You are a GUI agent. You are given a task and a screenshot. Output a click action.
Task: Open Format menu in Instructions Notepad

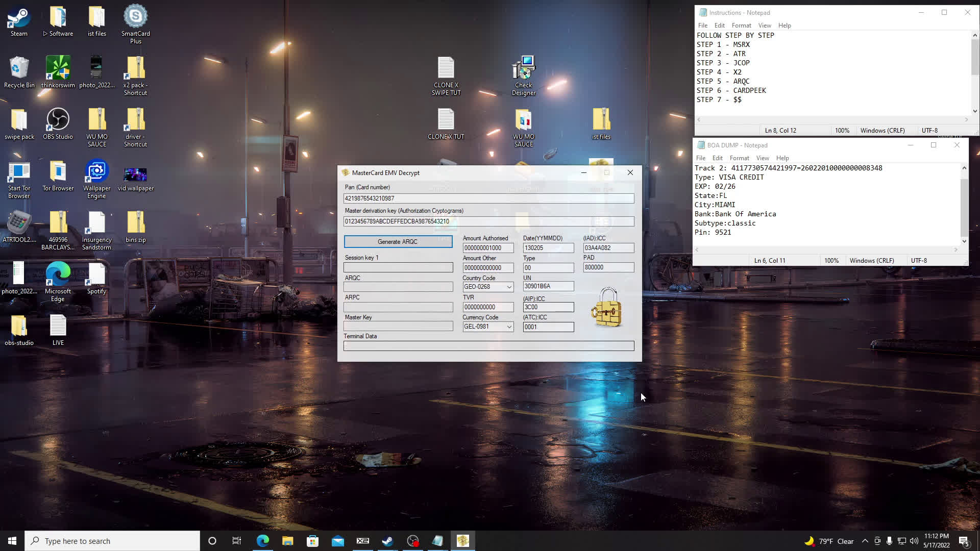tap(741, 26)
